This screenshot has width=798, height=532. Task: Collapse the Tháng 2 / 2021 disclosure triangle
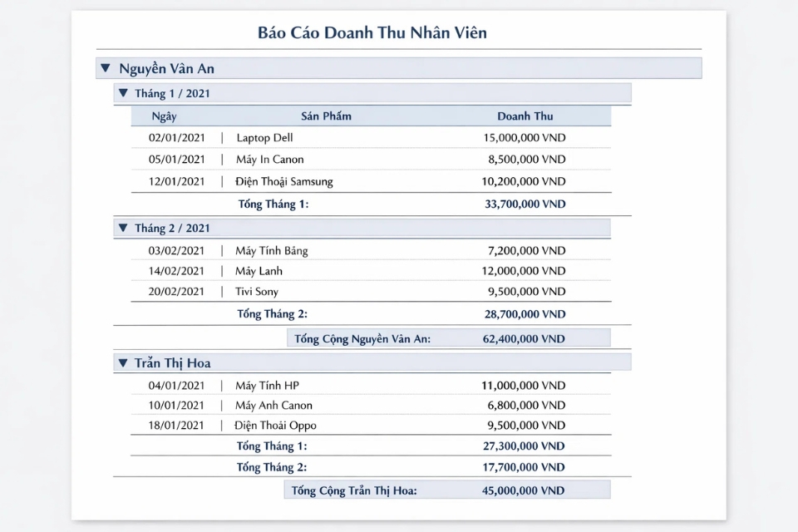click(123, 228)
